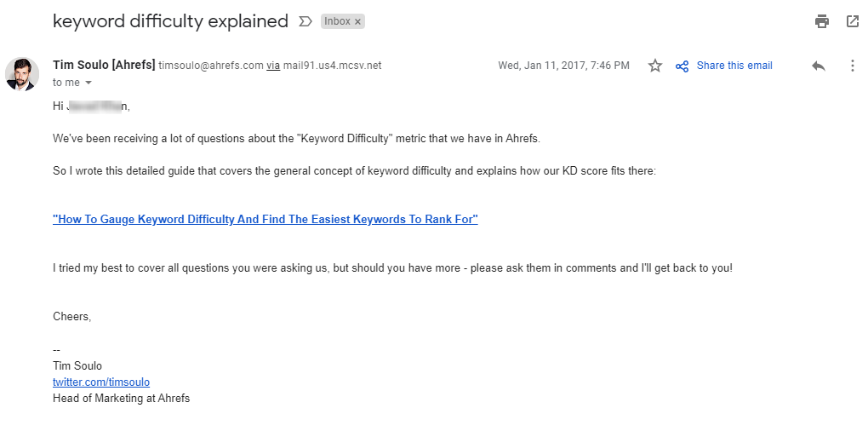Toggle the importance marker next to the subject
Image resolution: width=868 pixels, height=431 pixels.
(x=306, y=22)
